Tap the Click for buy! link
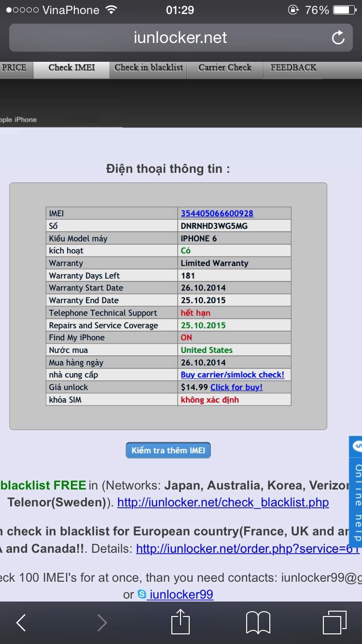This screenshot has height=644, width=362. (x=236, y=387)
